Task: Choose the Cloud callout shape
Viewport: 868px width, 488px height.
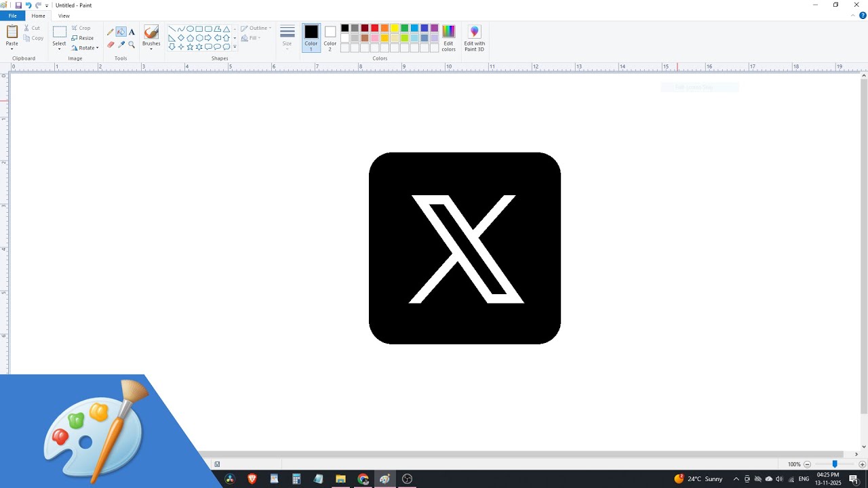Action: 226,47
